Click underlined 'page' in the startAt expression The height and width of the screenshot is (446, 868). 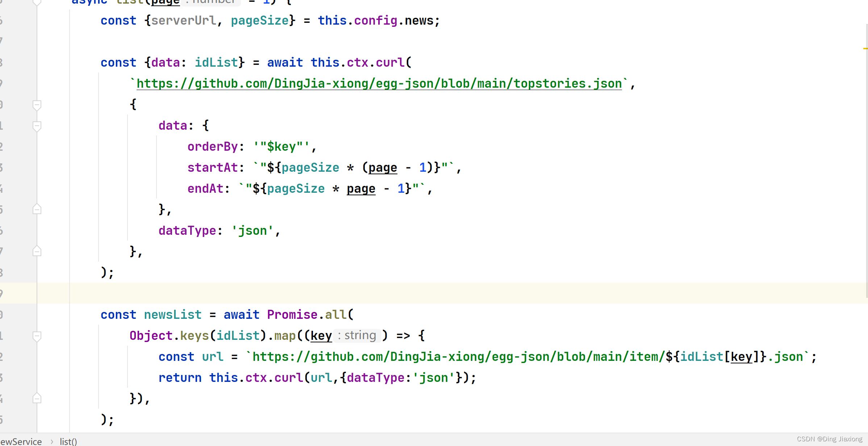[383, 168]
